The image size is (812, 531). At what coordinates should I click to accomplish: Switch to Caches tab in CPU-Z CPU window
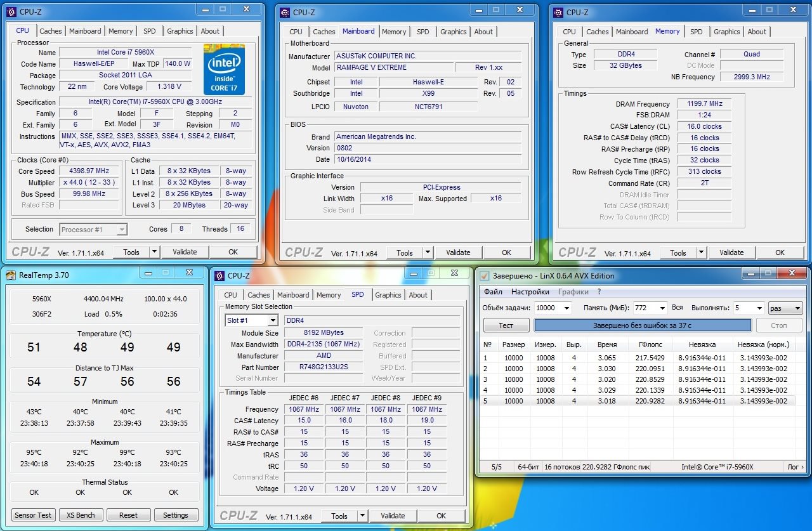click(51, 31)
